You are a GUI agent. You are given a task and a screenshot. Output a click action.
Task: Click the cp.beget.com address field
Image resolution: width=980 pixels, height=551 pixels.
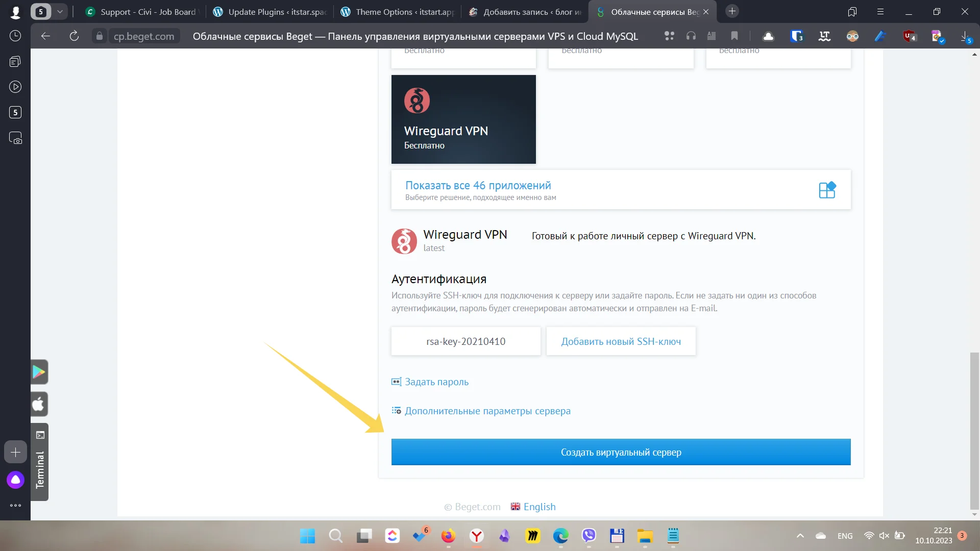point(144,36)
